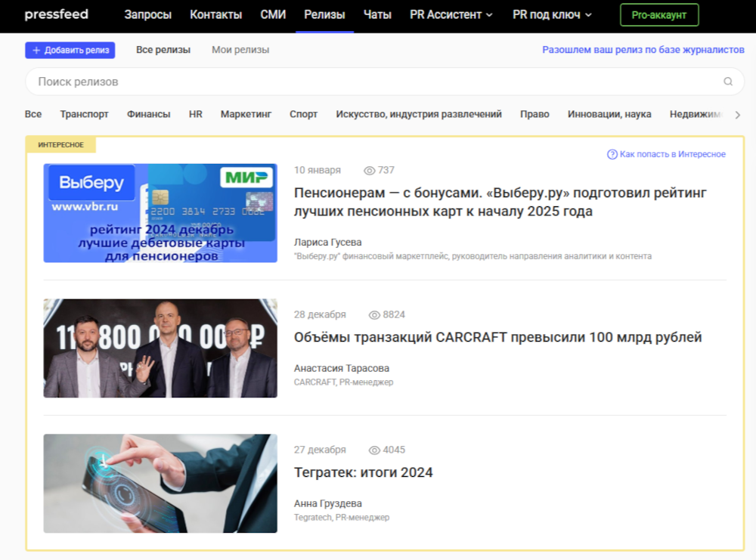Click the pressfeed logo
756x560 pixels.
point(57,14)
